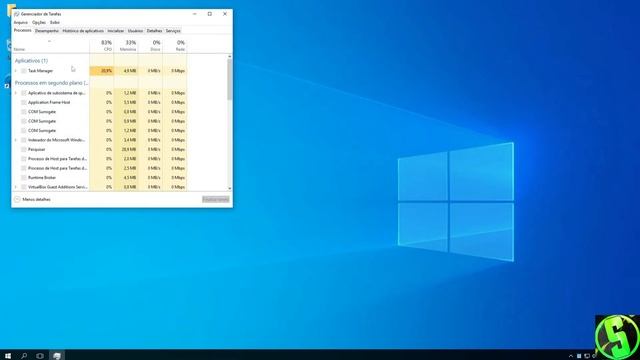This screenshot has width=640, height=360.
Task: Sort processes by the Memória column
Action: (127, 45)
